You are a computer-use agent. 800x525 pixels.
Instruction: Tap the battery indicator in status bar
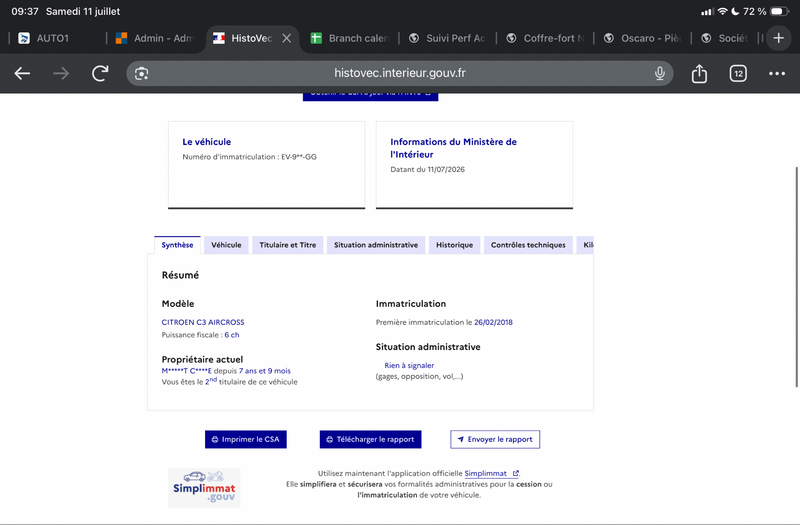[x=779, y=11]
